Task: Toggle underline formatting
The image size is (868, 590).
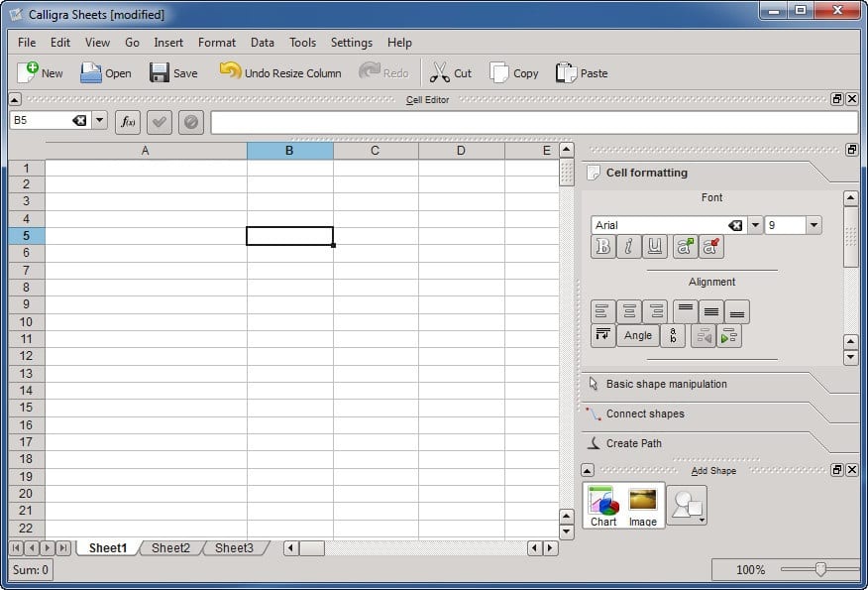Action: 654,247
